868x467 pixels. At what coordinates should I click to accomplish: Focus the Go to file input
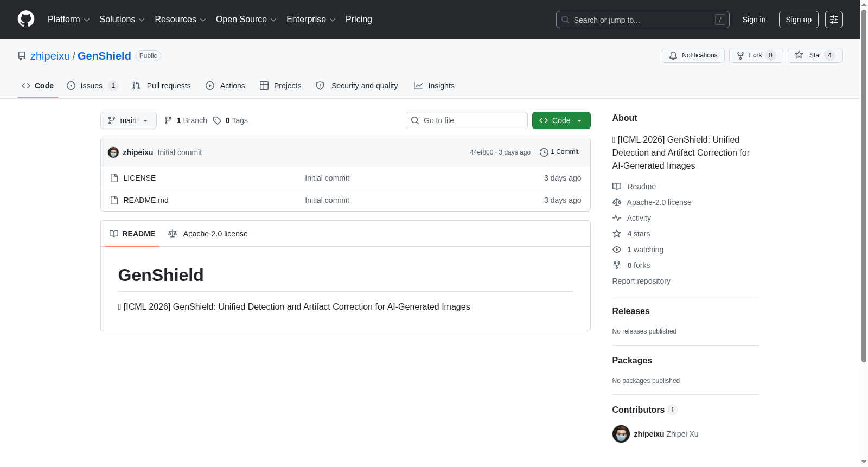point(467,120)
